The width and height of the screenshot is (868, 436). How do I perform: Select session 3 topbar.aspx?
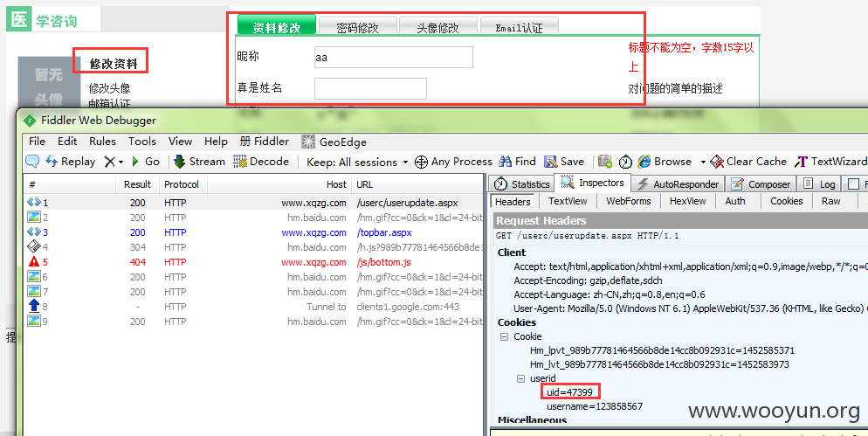[x=254, y=232]
